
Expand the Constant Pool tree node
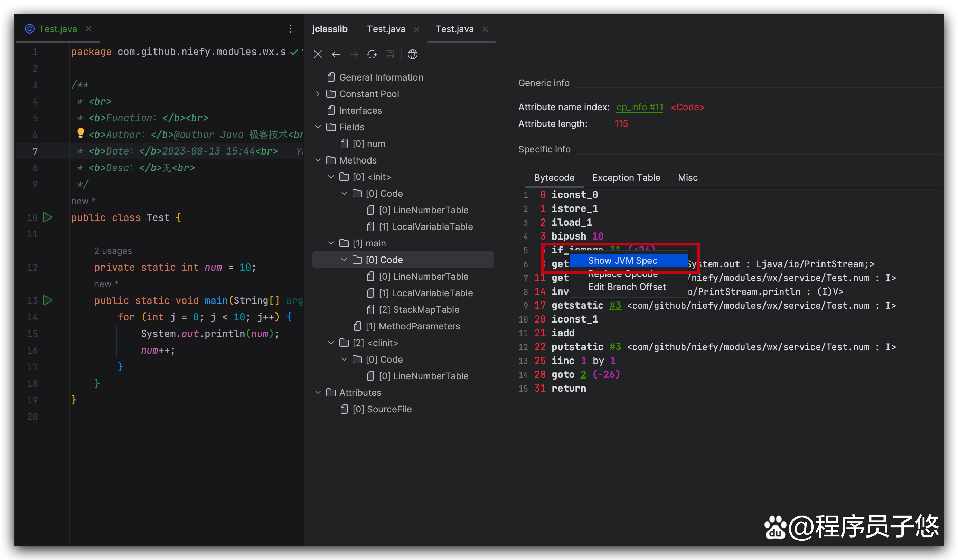click(x=318, y=94)
